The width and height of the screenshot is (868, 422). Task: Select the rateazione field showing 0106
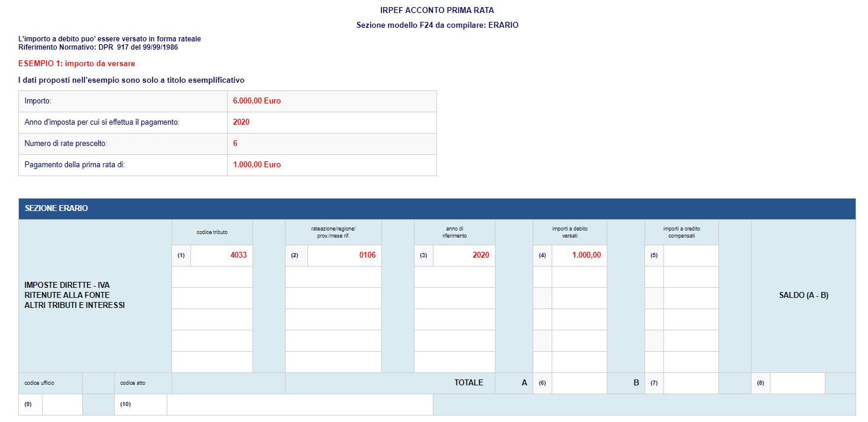(x=344, y=255)
